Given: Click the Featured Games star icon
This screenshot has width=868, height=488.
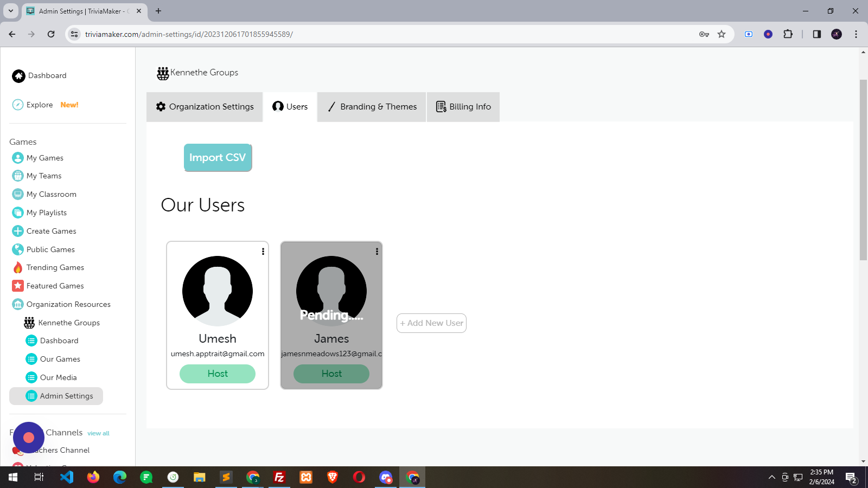Looking at the screenshot, I should click(x=18, y=286).
